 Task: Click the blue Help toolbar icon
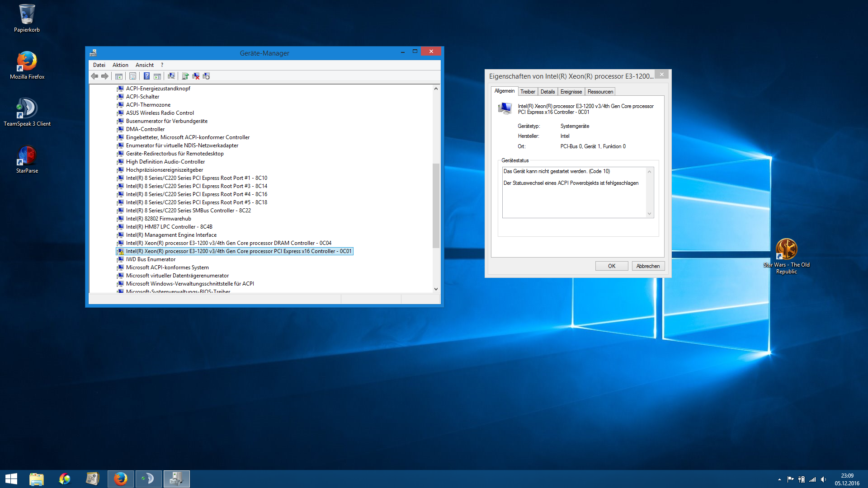click(x=146, y=76)
